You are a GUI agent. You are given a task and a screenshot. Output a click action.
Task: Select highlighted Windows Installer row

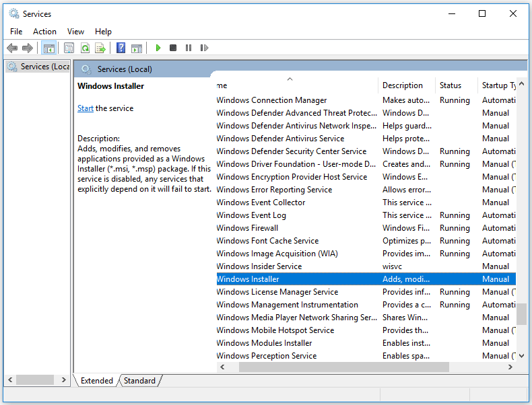[x=366, y=279]
